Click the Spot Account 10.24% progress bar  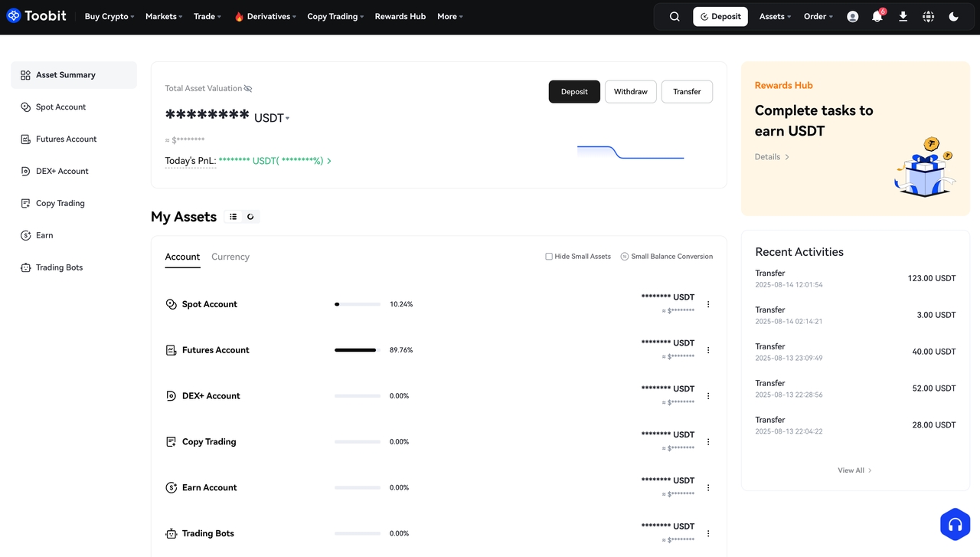click(x=358, y=304)
